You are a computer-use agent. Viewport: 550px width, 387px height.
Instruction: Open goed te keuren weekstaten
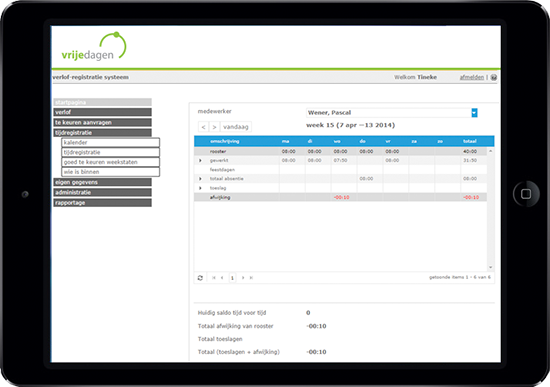click(x=110, y=162)
